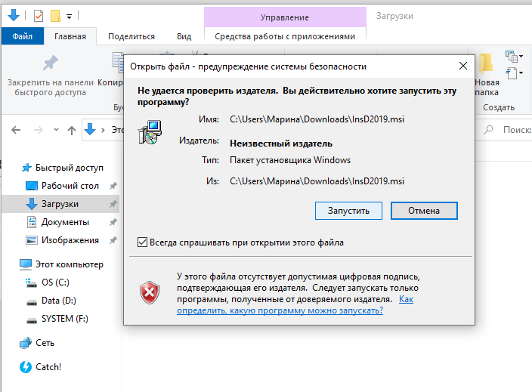Expand the address bar root chevron
The height and width of the screenshot is (392, 532).
coord(103,130)
